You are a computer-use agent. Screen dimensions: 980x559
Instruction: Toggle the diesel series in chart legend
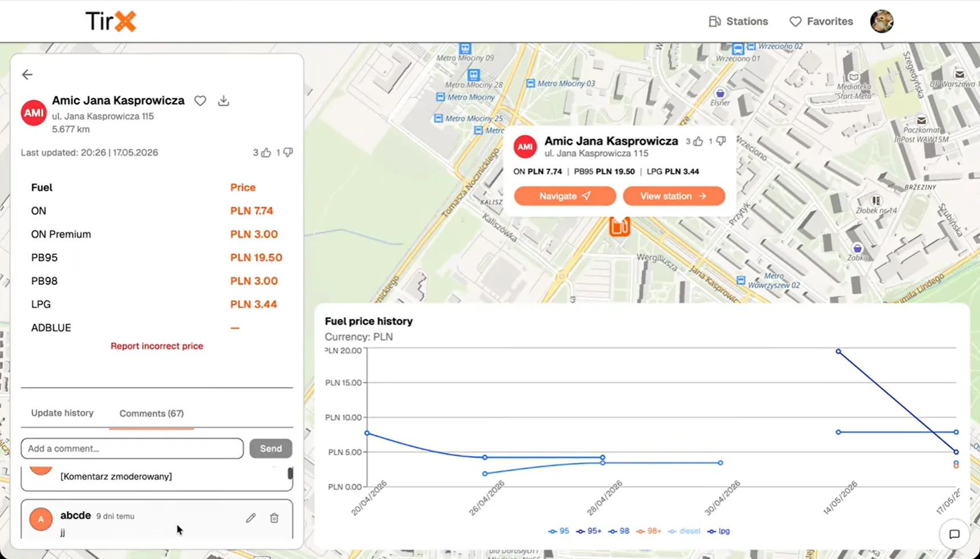684,531
